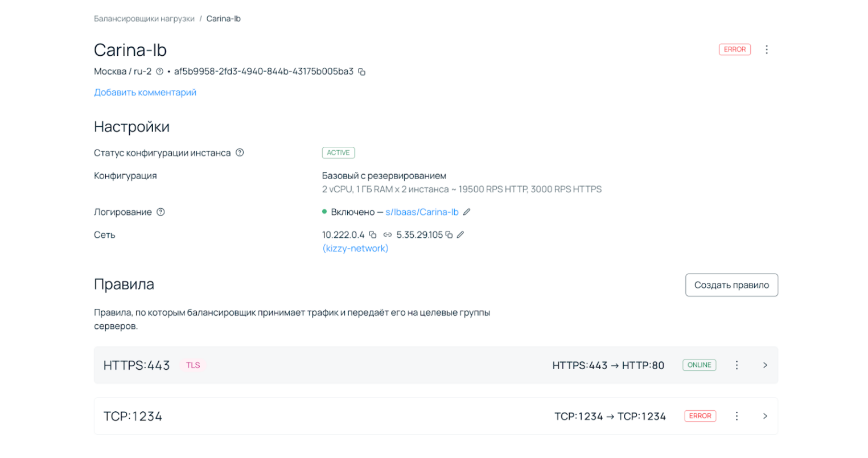Edit the public IP with the pencil icon

tap(461, 234)
